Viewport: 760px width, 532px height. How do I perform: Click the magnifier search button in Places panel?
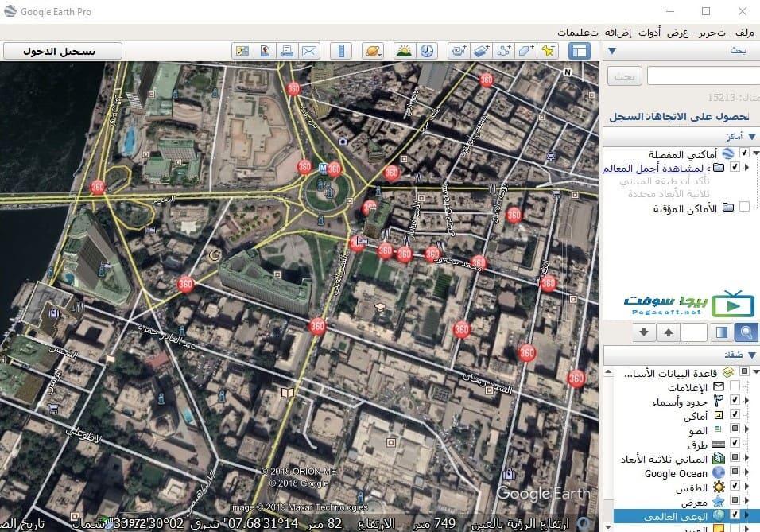pos(746,332)
